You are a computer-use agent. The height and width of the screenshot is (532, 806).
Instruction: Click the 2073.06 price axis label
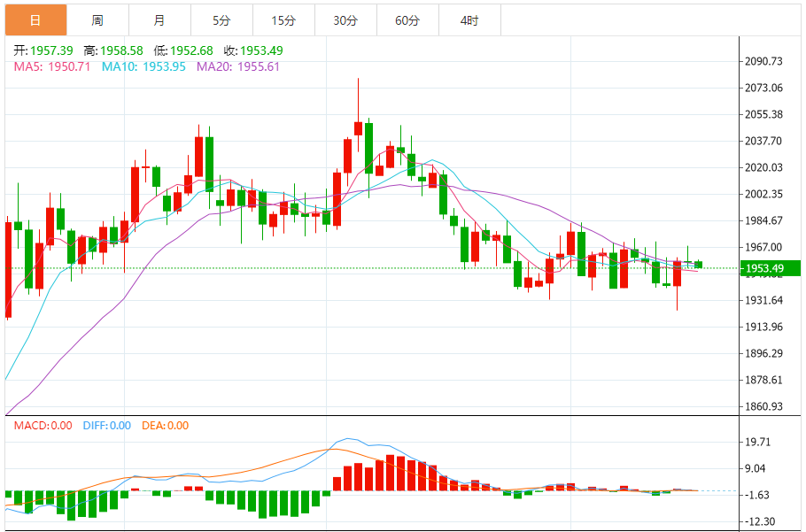(763, 88)
